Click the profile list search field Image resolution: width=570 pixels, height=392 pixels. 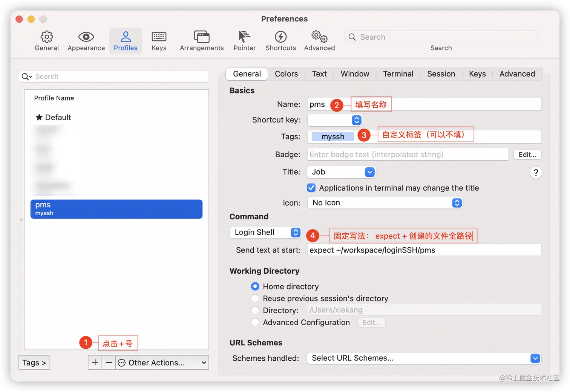tap(114, 77)
